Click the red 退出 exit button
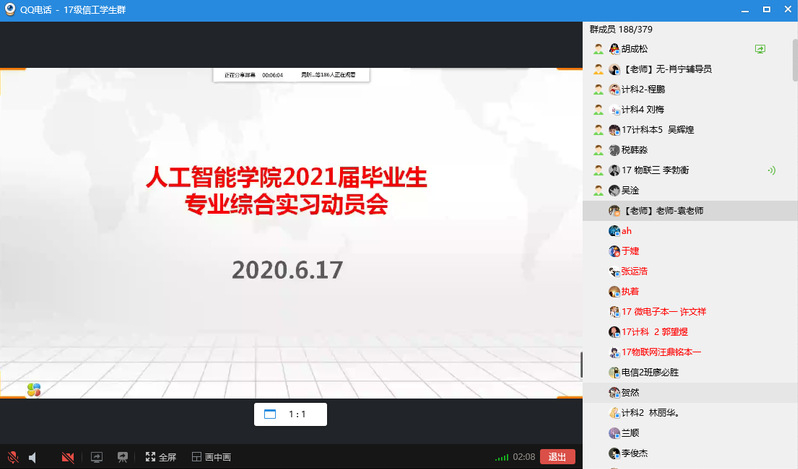The height and width of the screenshot is (469, 798). (558, 457)
